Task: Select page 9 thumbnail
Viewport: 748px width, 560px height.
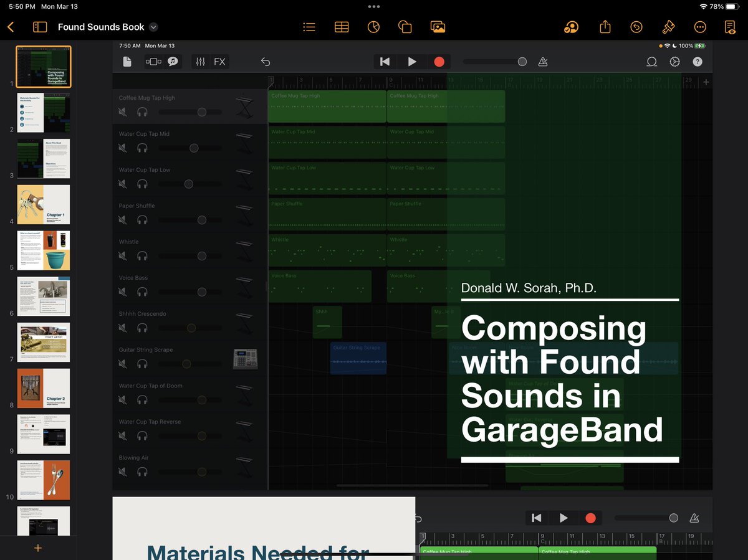Action: tap(44, 434)
